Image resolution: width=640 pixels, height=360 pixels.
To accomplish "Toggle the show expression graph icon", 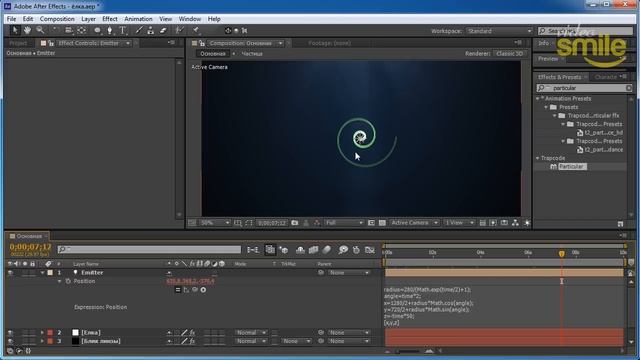I will pos(186,289).
